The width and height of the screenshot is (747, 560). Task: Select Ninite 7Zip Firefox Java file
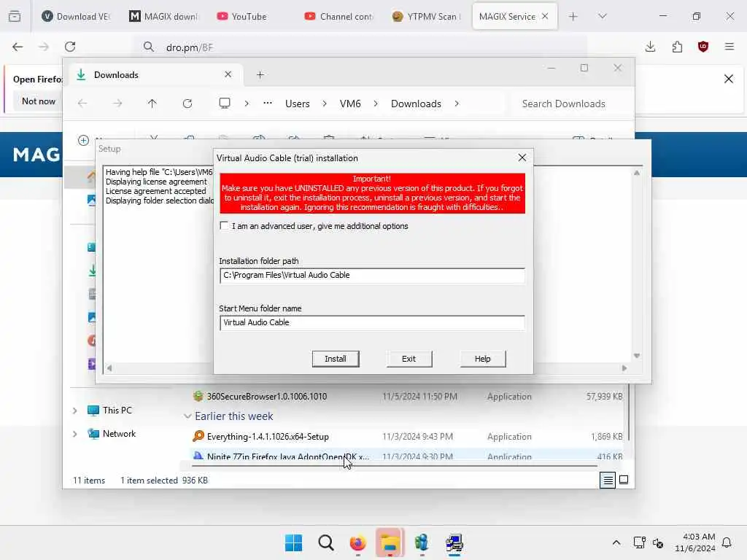click(287, 456)
